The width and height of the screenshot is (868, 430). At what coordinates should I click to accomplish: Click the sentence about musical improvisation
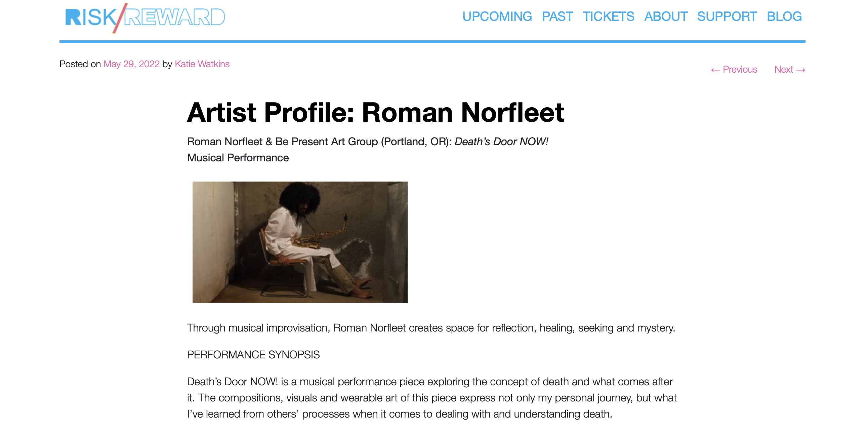click(x=431, y=327)
